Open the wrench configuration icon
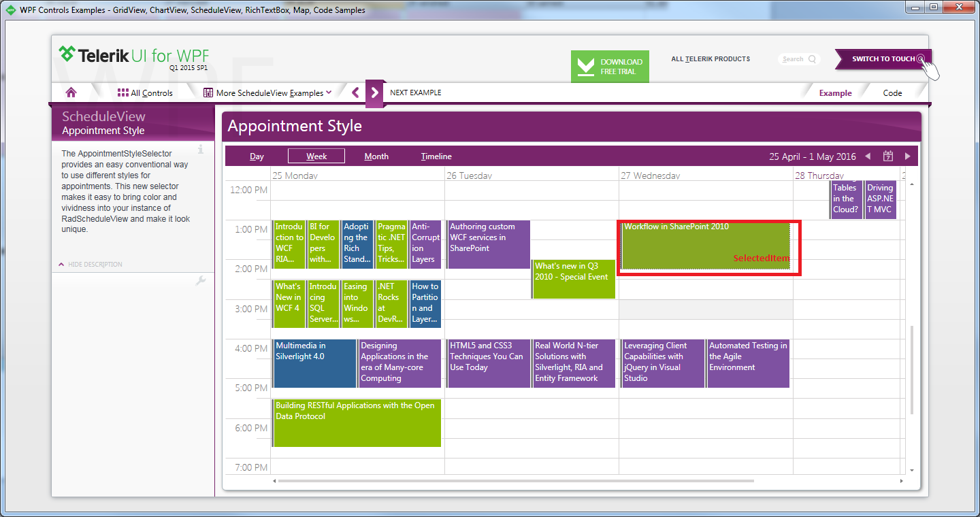Image resolution: width=980 pixels, height=517 pixels. (200, 280)
